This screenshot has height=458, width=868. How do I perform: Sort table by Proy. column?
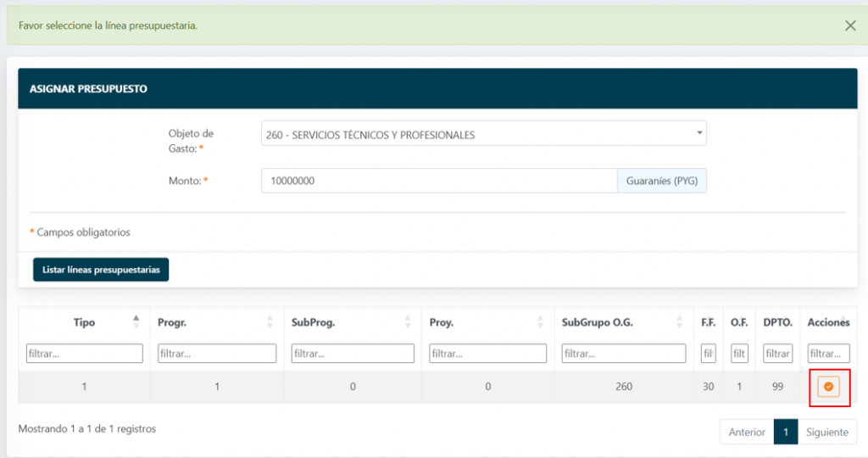[487, 322]
